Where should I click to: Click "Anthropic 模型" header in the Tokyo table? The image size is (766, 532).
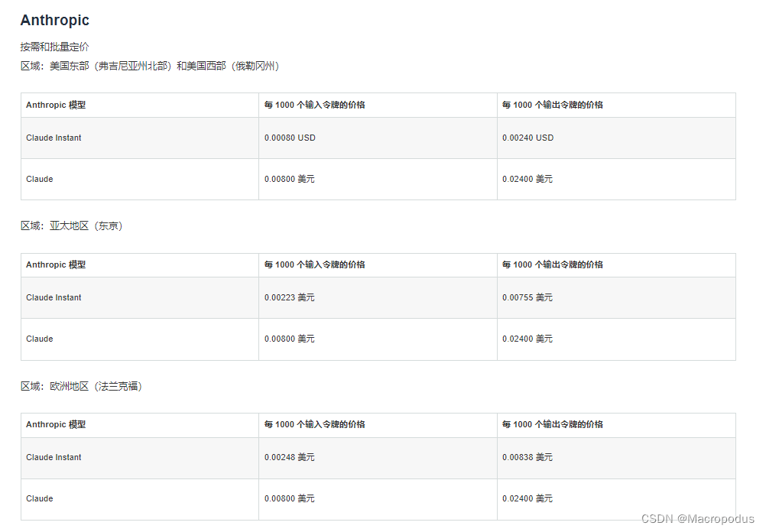pyautogui.click(x=56, y=264)
